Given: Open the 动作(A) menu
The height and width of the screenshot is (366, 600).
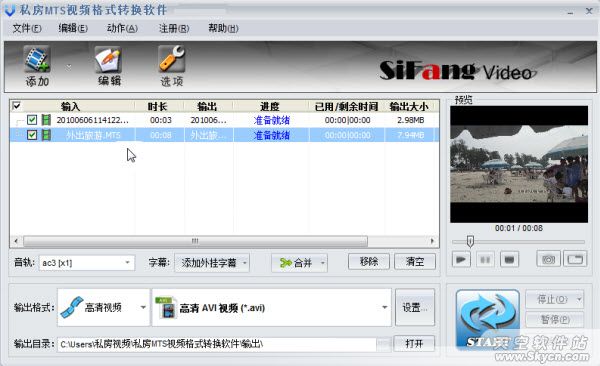Looking at the screenshot, I should (122, 28).
